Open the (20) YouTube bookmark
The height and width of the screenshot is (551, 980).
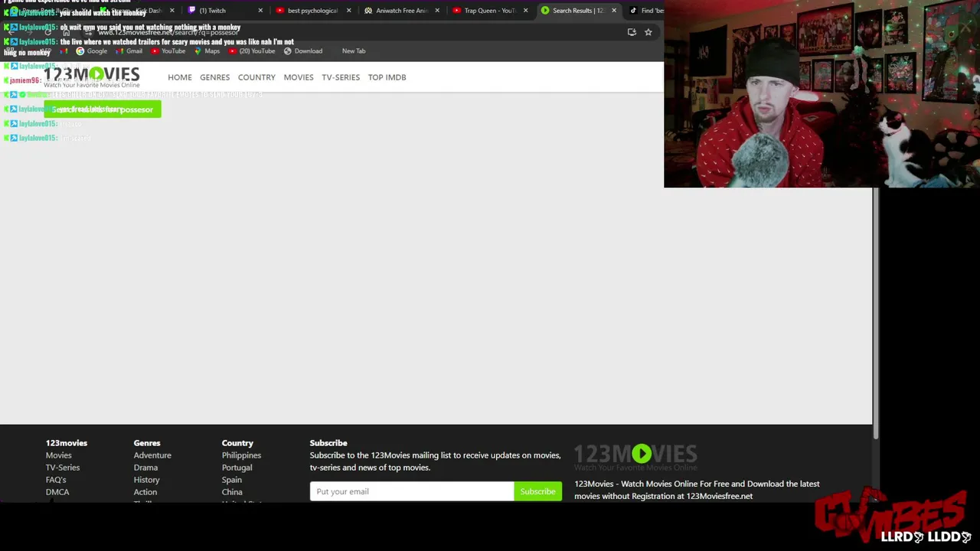[252, 51]
